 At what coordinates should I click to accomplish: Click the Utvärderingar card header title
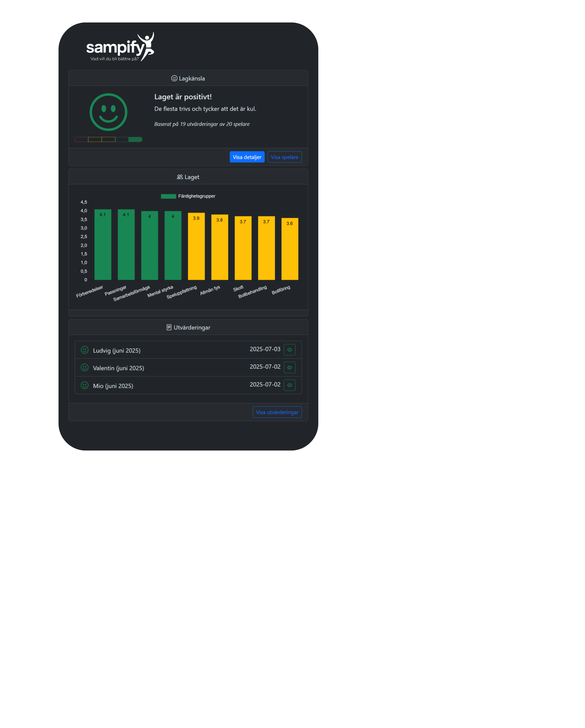pos(192,327)
